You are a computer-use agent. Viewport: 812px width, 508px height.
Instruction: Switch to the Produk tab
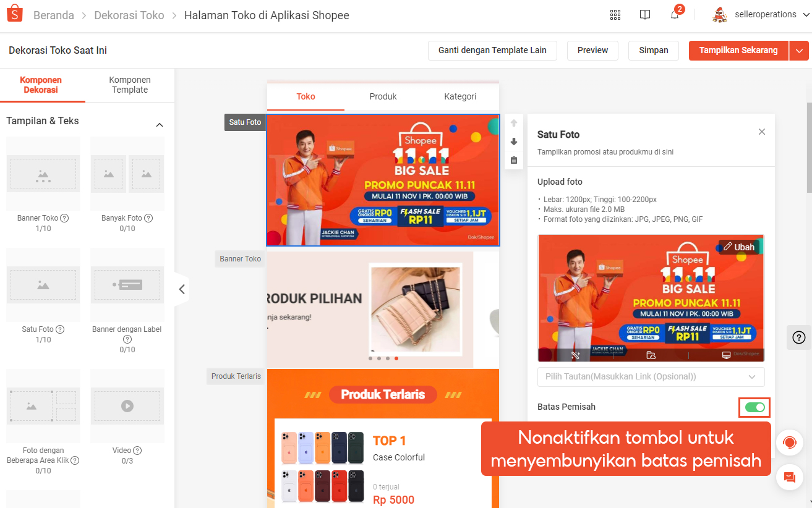click(383, 96)
